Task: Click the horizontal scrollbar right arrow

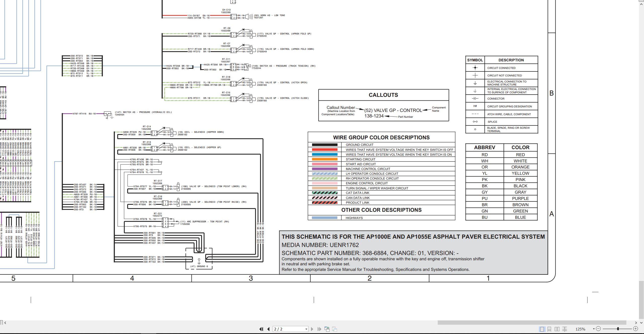Action: click(x=636, y=323)
